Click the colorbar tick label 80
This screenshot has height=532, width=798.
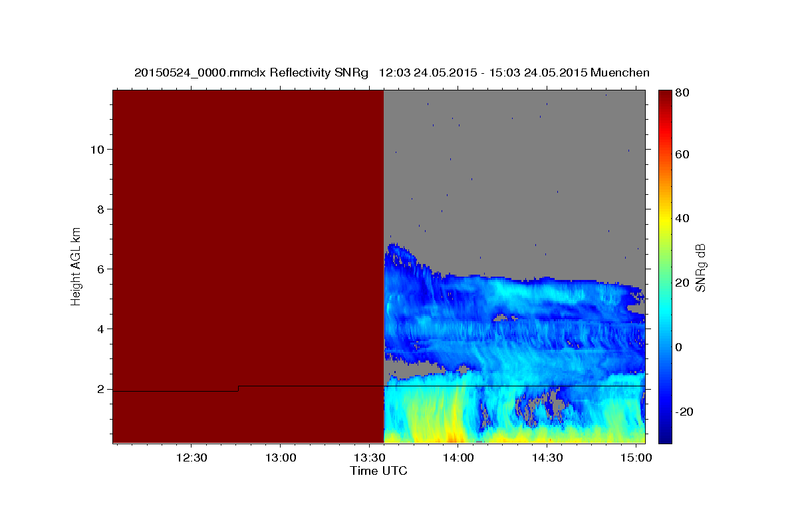click(682, 93)
